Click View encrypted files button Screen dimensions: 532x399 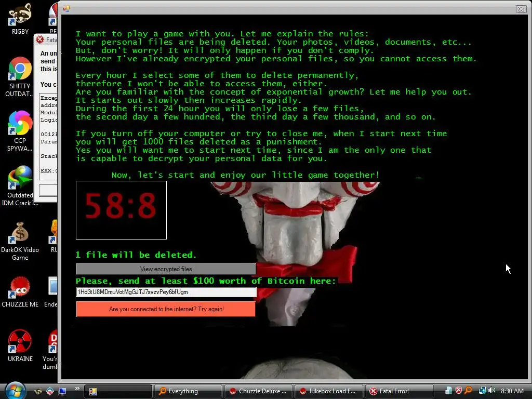[x=166, y=269]
